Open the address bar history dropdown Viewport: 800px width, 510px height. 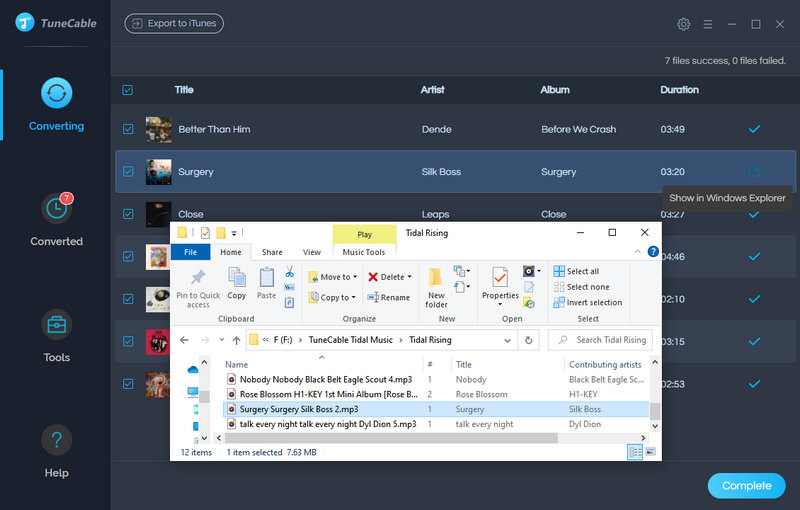coord(507,340)
